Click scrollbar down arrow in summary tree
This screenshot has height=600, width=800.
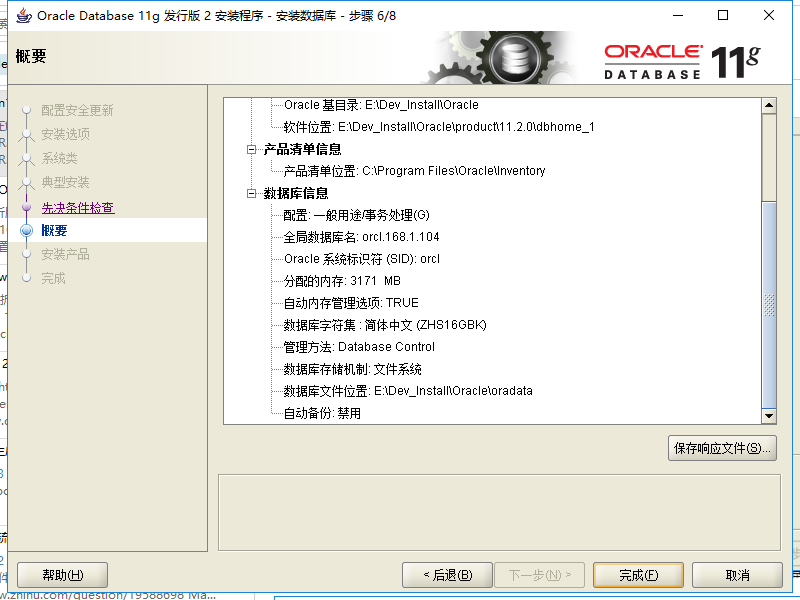pos(769,416)
